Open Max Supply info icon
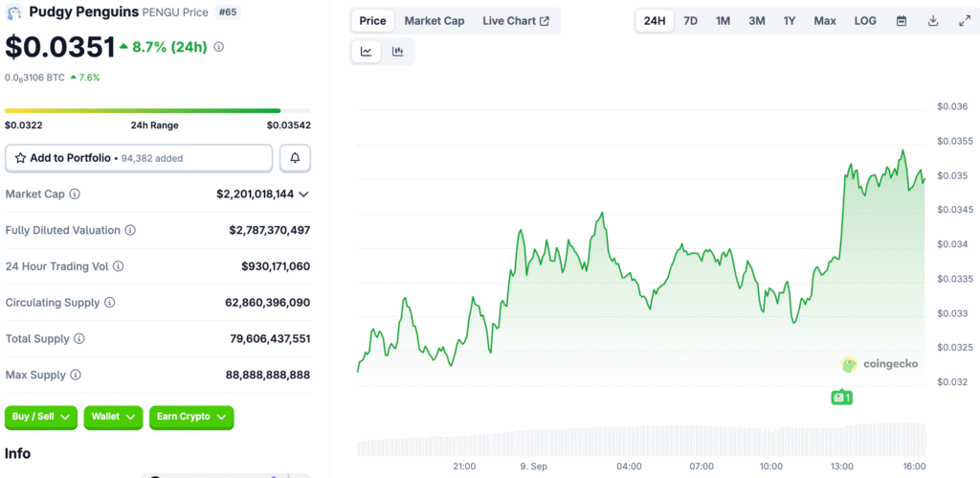This screenshot has width=980, height=478. [76, 376]
